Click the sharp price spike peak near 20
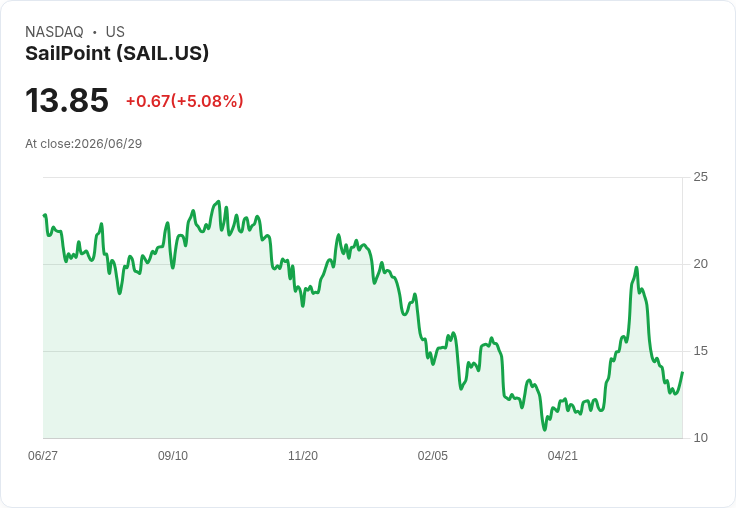Viewport: 736px width, 508px height. 636,268
